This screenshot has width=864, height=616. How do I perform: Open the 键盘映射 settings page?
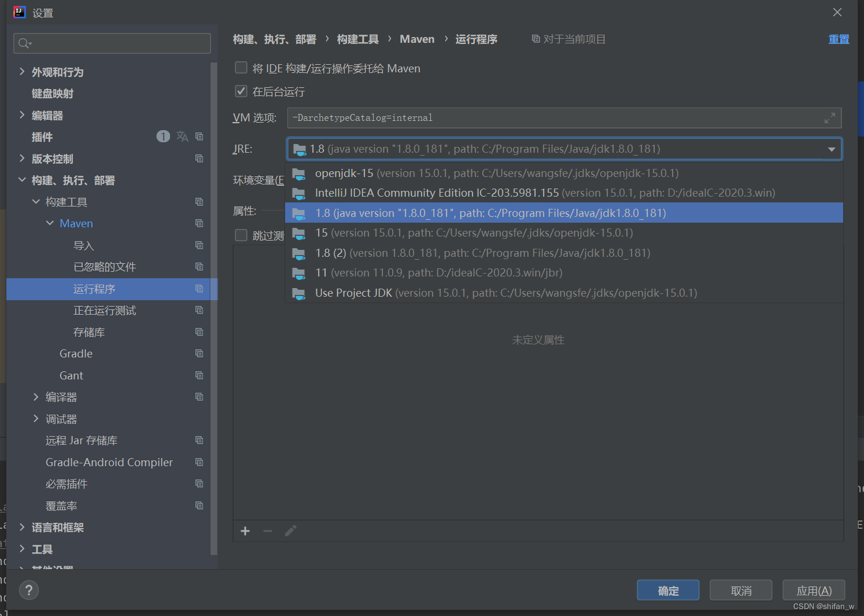point(53,94)
